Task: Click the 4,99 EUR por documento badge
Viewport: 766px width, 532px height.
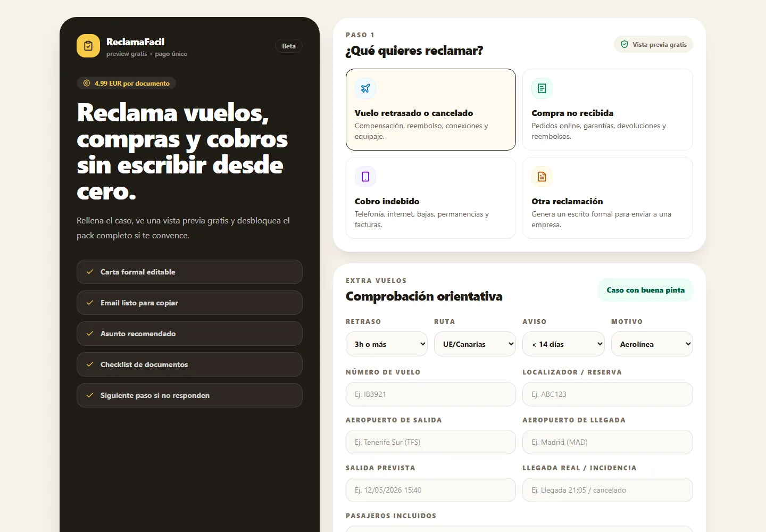Action: (x=127, y=83)
